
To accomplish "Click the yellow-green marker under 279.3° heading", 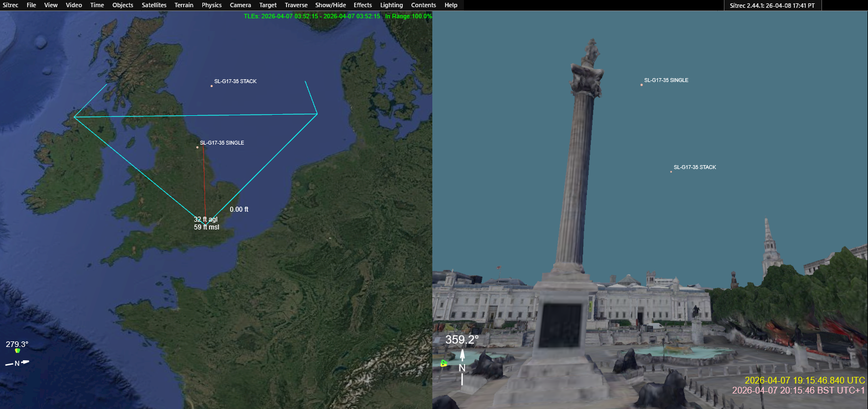I will click(x=17, y=351).
